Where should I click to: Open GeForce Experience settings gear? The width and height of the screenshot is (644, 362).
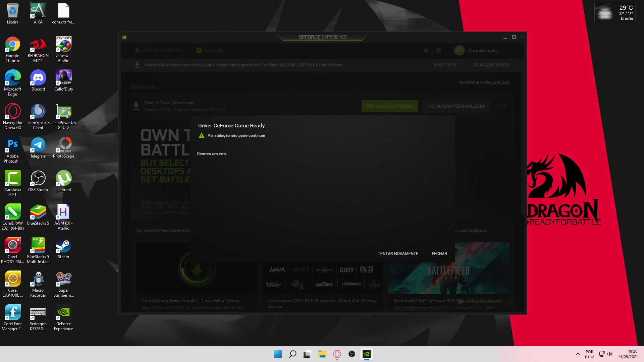coord(439,51)
